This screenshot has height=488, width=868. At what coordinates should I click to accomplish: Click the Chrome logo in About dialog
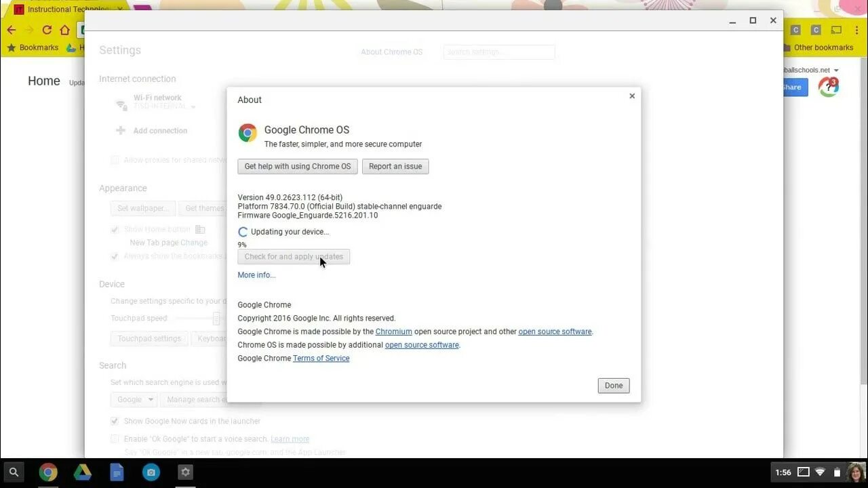(248, 133)
